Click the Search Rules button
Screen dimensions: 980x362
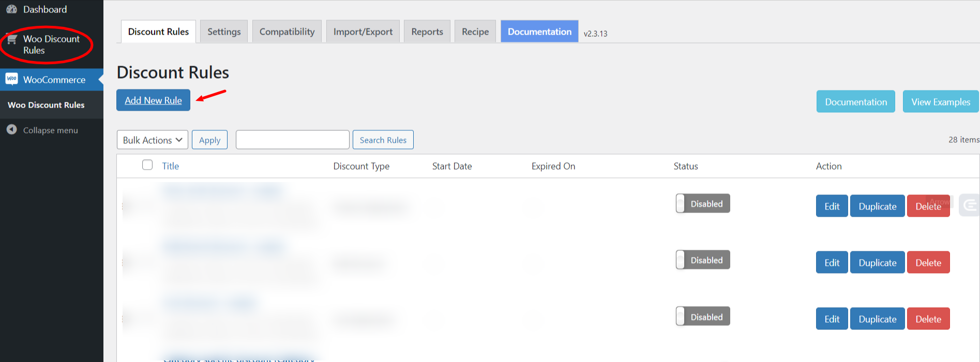click(383, 140)
